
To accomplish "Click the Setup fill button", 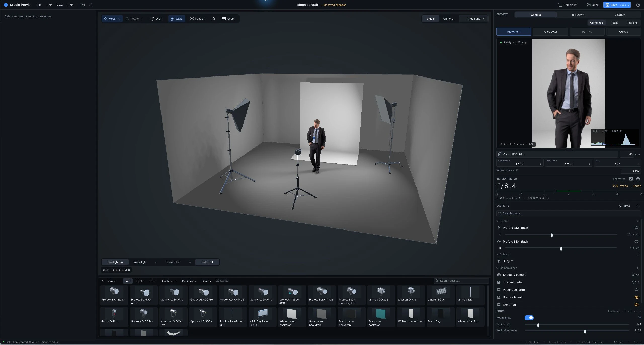I will click(207, 262).
